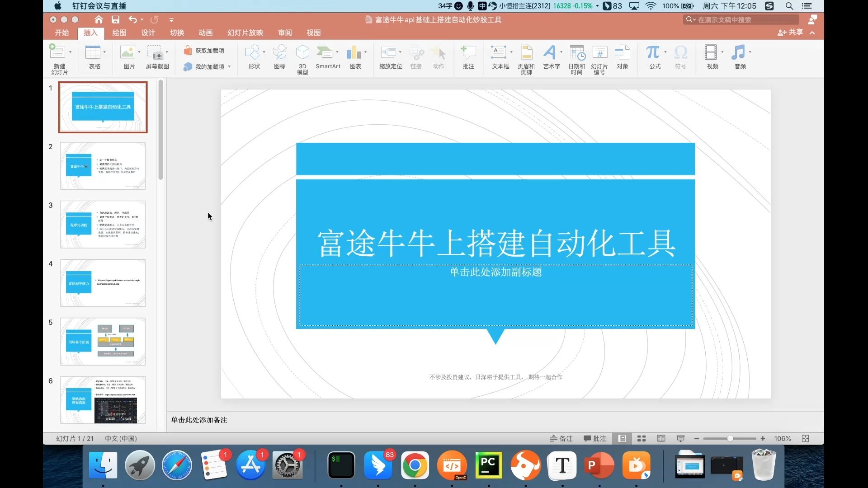Screen dimensions: 868x488
Task: Switch to the 绘图 (Draw) tab
Action: [x=119, y=33]
